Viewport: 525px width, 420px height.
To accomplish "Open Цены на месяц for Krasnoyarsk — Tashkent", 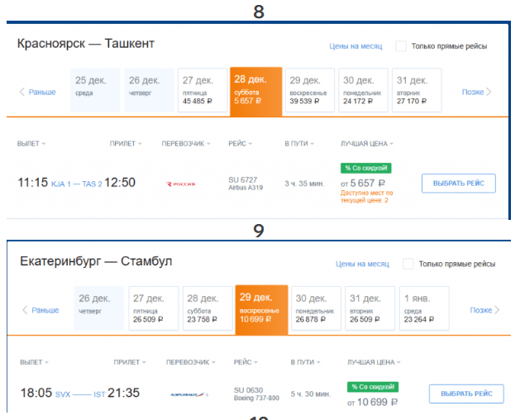I will pos(356,46).
